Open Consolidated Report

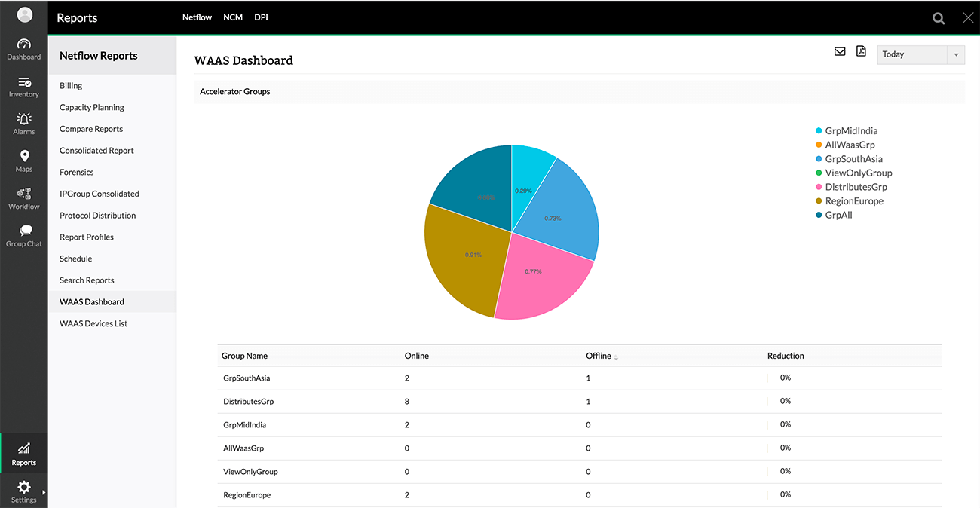tap(96, 151)
